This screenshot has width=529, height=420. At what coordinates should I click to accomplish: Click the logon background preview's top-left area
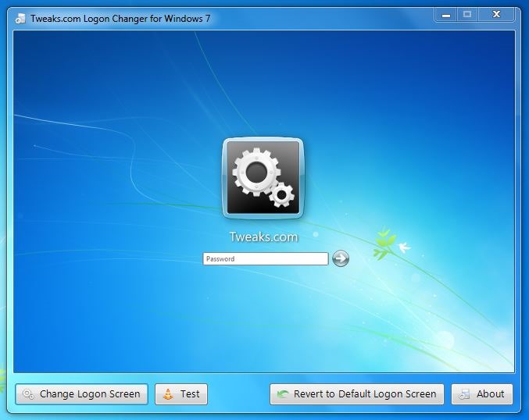coord(63,70)
